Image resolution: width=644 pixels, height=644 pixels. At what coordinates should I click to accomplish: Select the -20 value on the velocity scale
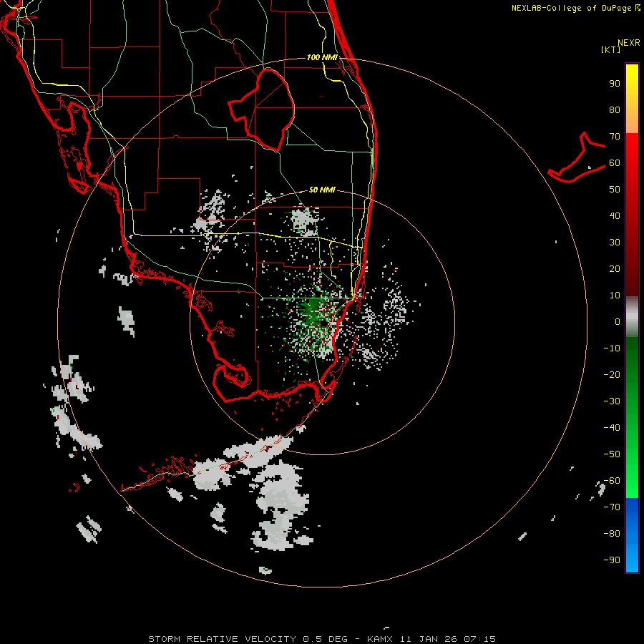pyautogui.click(x=612, y=374)
